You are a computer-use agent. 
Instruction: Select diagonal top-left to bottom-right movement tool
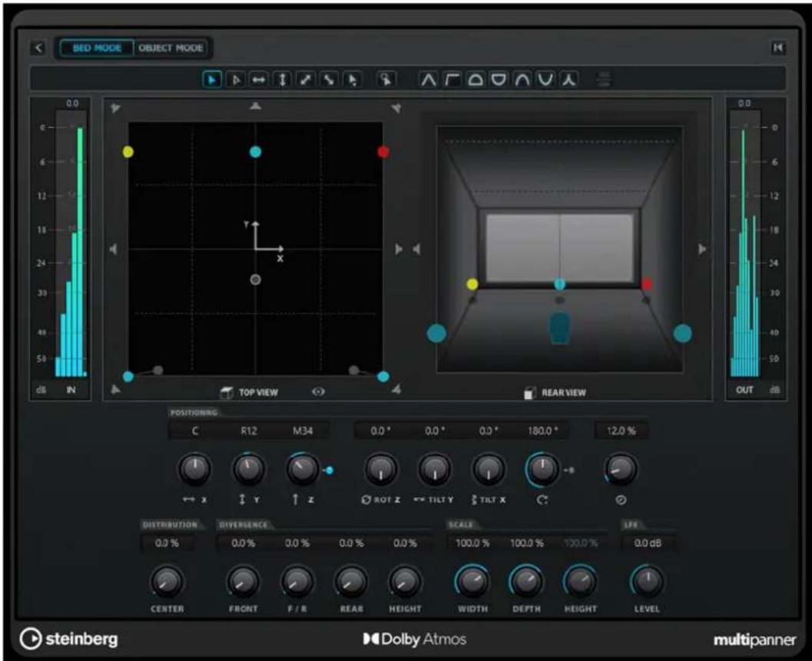329,80
